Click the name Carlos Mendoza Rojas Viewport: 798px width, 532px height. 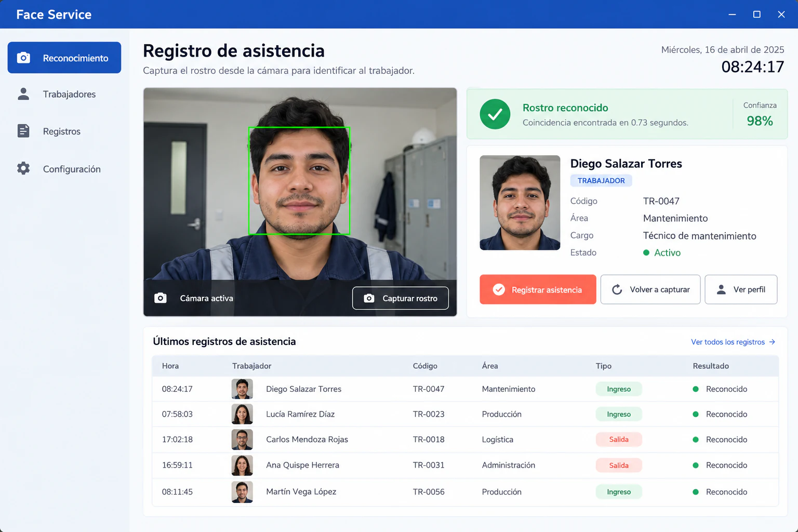point(307,440)
